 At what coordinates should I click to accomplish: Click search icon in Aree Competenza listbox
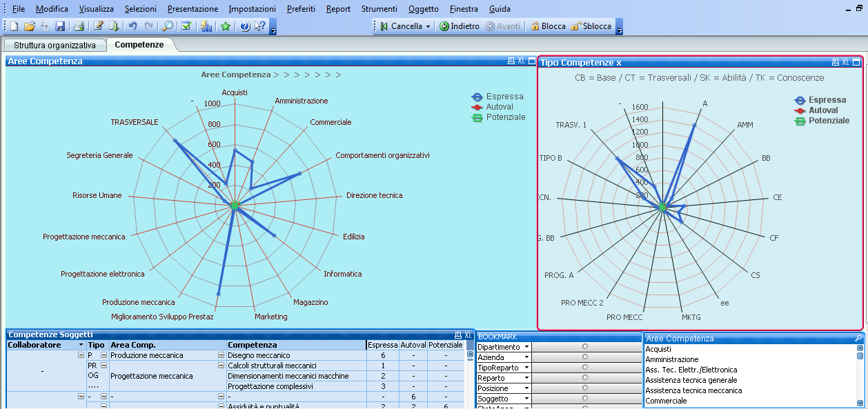tap(858, 339)
